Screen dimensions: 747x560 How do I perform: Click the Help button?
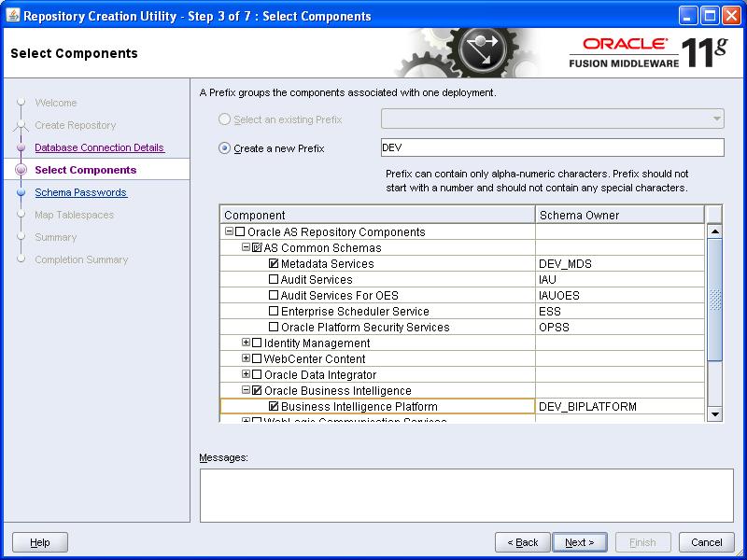point(40,542)
